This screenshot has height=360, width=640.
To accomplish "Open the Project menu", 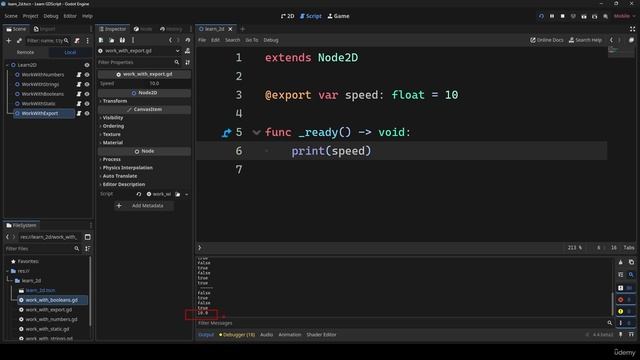I will pos(30,16).
